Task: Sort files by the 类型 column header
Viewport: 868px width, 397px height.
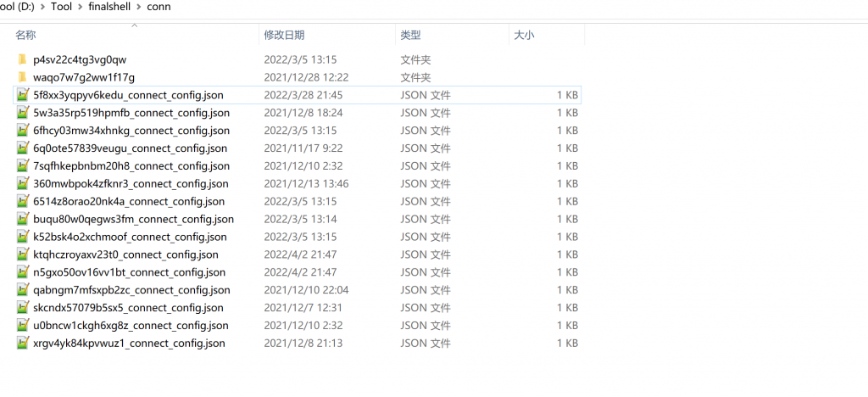Action: (411, 35)
